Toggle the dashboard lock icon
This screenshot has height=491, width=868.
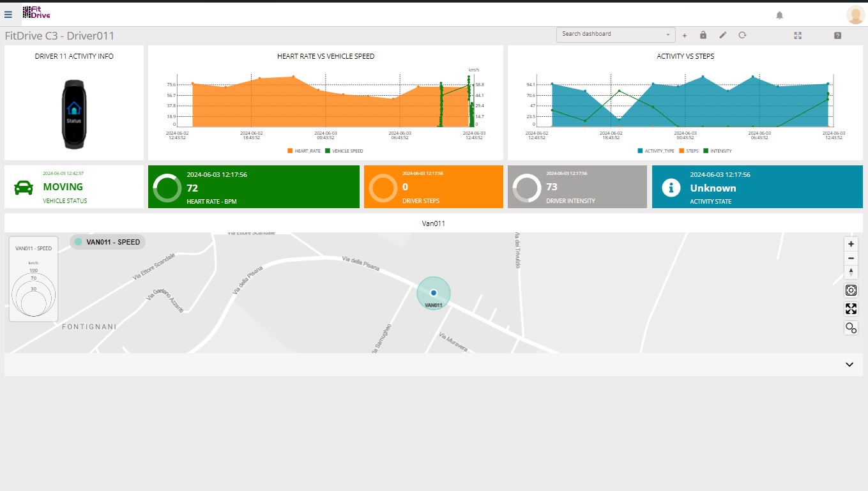pyautogui.click(x=703, y=35)
